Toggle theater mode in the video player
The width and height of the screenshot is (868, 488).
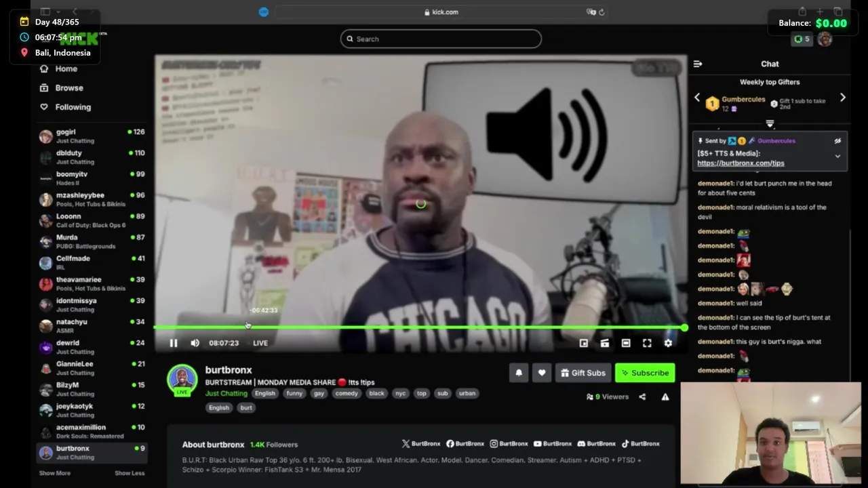click(x=626, y=343)
